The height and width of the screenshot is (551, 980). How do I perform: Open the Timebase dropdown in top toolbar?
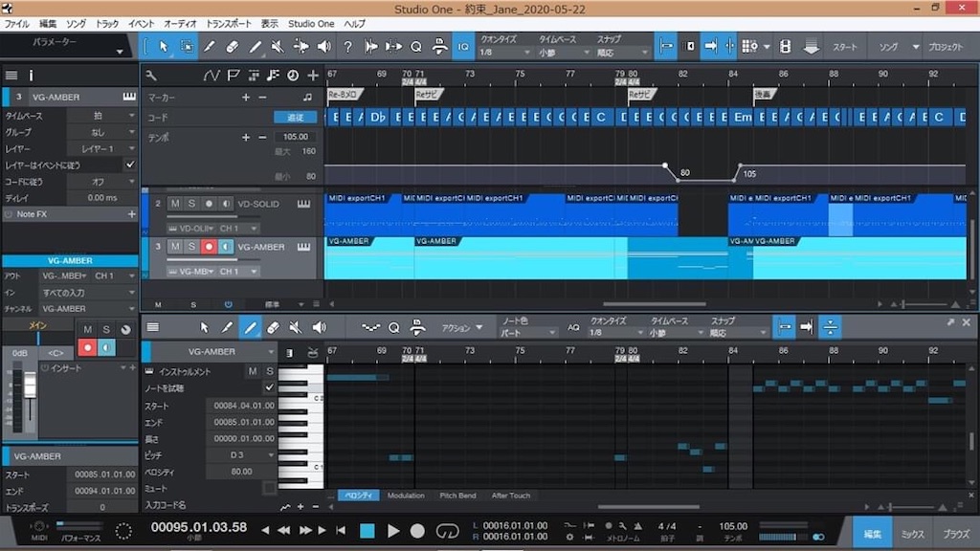tap(565, 53)
